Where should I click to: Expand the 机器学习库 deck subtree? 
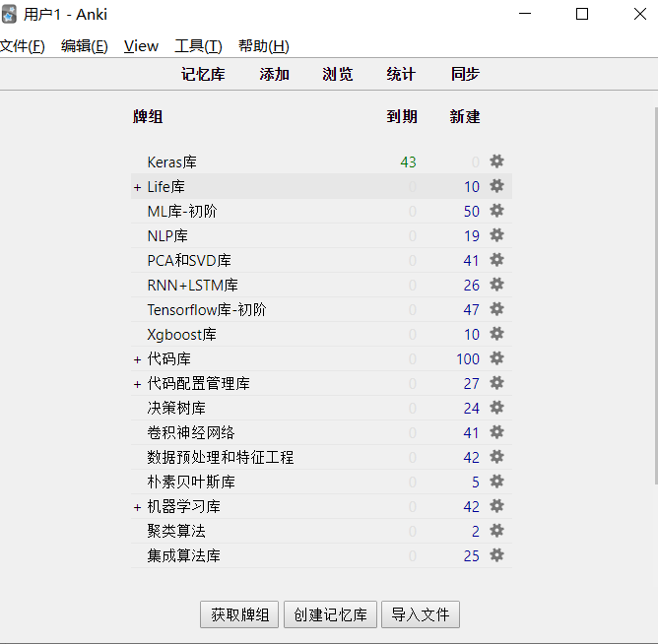(137, 507)
